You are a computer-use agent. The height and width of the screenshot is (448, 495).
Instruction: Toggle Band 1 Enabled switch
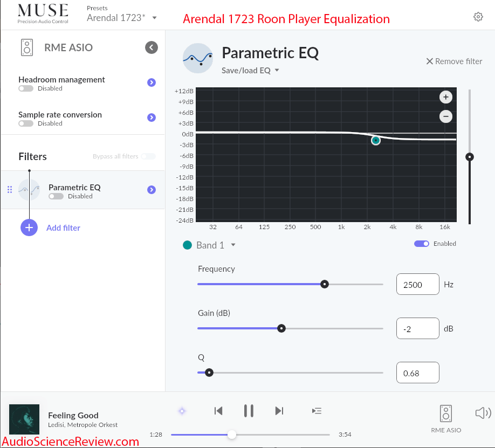coord(422,244)
